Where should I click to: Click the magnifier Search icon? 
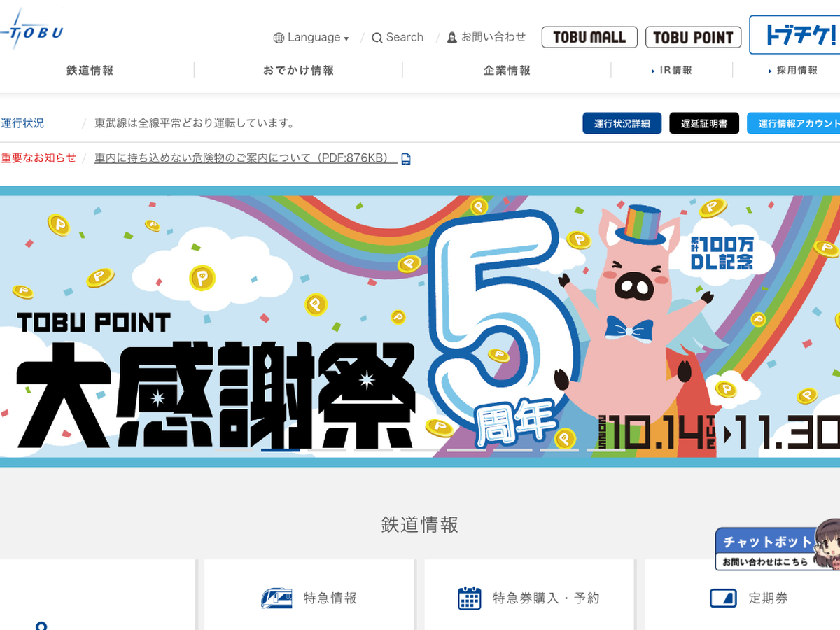(x=377, y=38)
